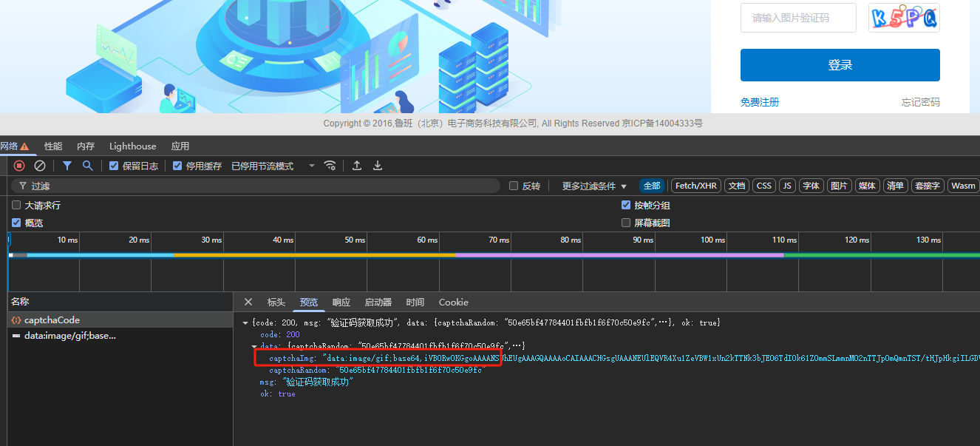Close the request details pane
This screenshot has width=980, height=446.
(248, 302)
